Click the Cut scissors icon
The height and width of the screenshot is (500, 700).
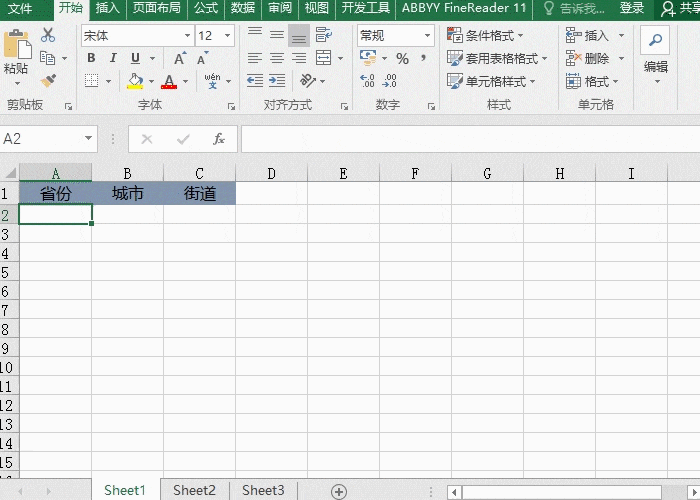[x=48, y=35]
